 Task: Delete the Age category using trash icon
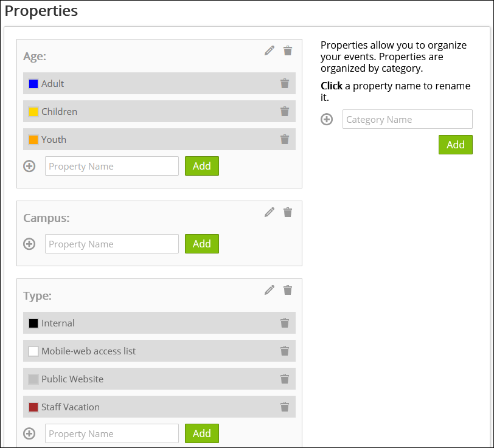(288, 50)
